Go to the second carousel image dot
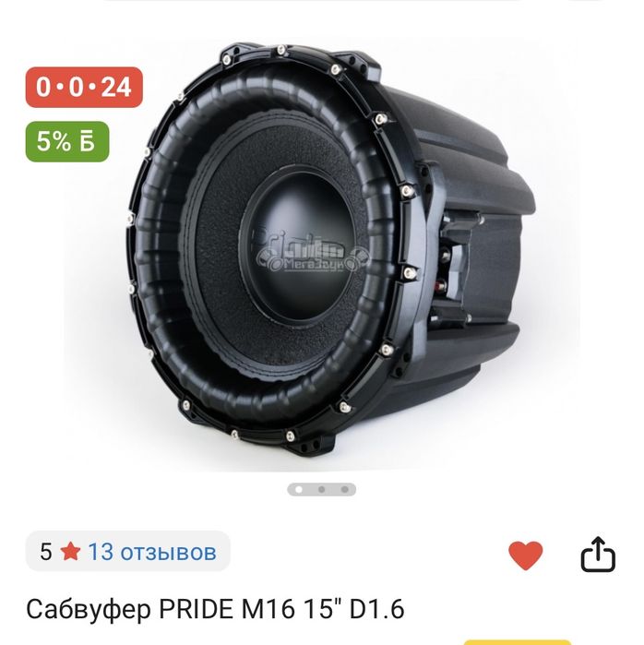The height and width of the screenshot is (645, 644). point(322,489)
